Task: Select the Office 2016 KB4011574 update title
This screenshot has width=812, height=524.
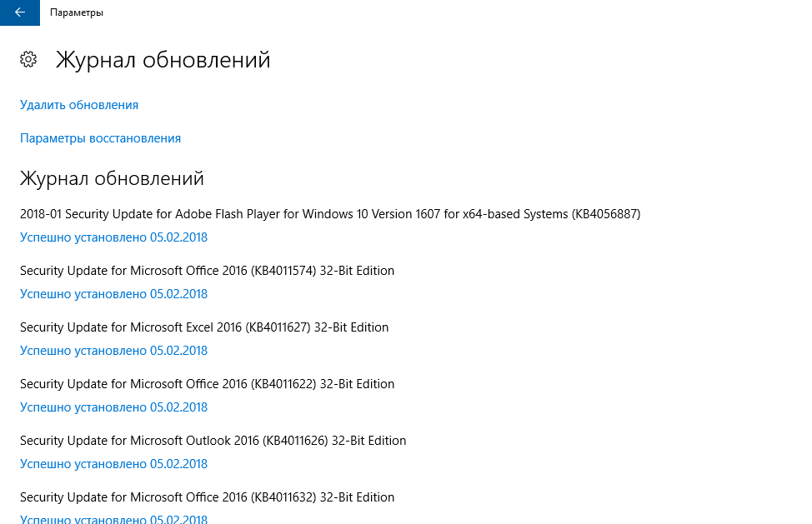Action: [x=207, y=271]
